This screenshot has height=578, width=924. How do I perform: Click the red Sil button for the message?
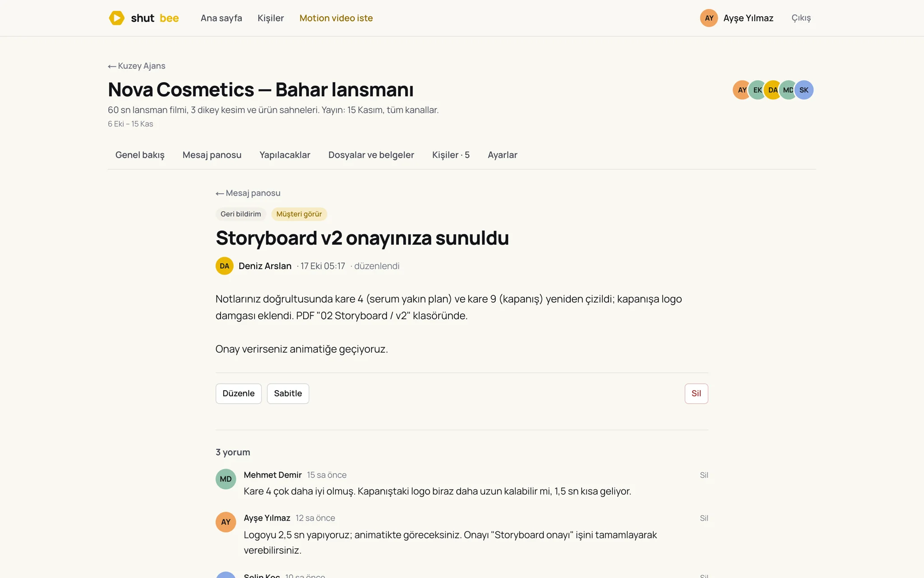point(696,393)
